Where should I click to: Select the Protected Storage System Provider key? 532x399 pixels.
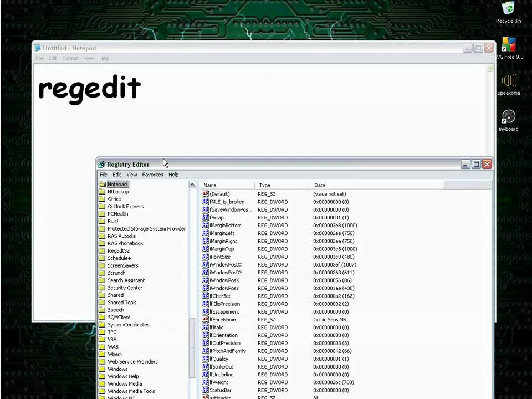pyautogui.click(x=146, y=229)
